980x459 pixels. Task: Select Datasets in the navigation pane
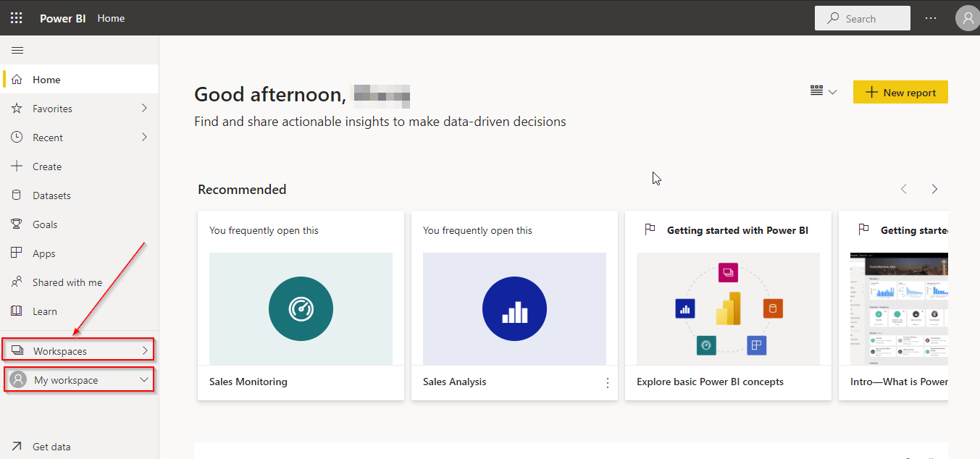[x=51, y=195]
